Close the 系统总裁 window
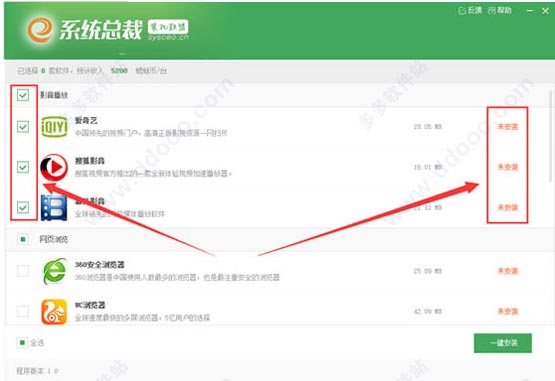 [x=545, y=11]
